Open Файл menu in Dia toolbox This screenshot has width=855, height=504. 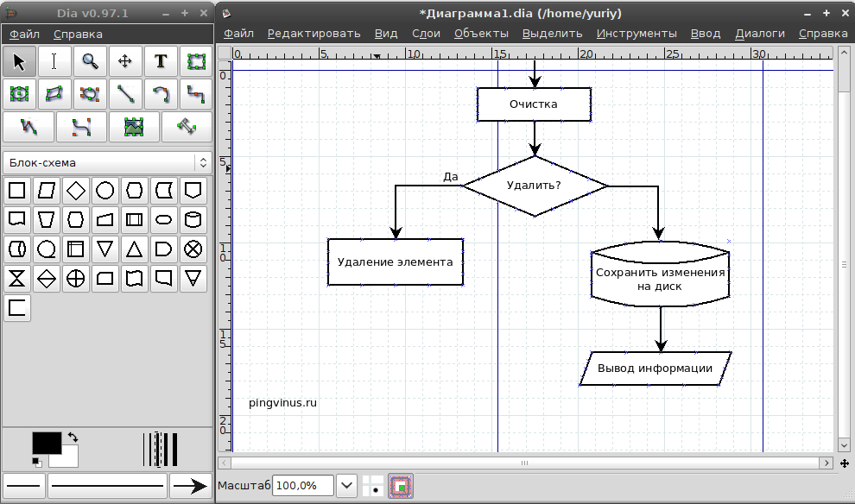click(x=24, y=34)
